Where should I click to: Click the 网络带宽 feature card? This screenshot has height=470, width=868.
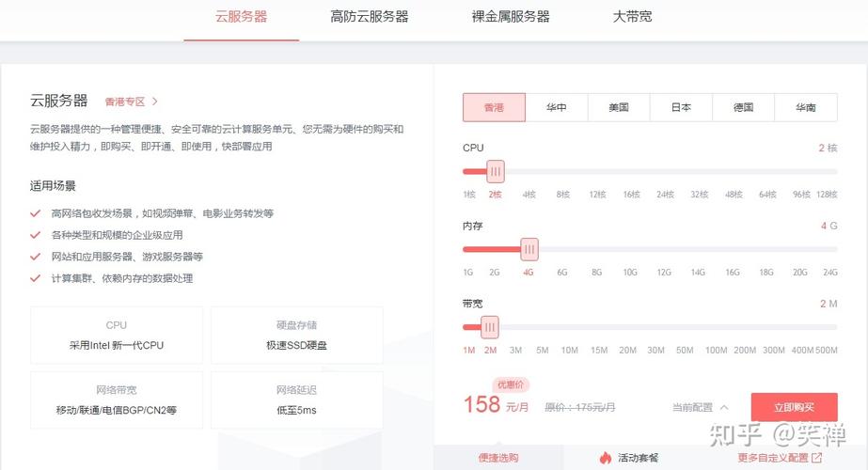(117, 399)
